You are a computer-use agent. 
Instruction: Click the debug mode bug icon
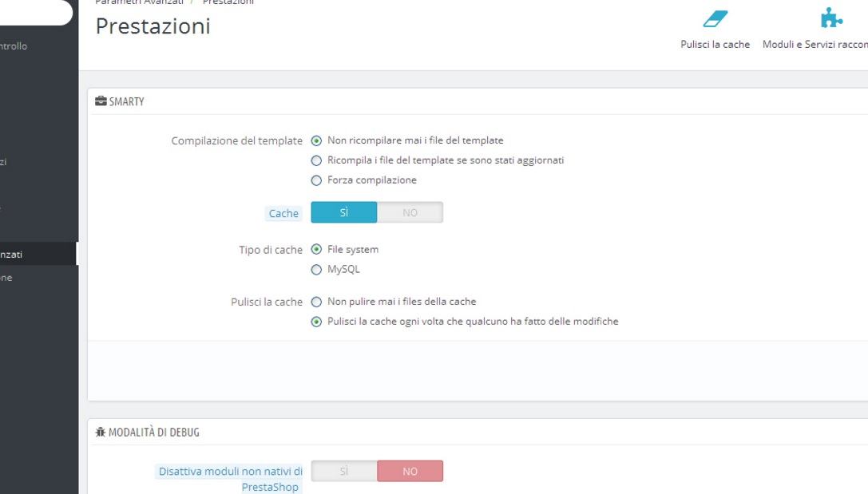click(x=101, y=432)
